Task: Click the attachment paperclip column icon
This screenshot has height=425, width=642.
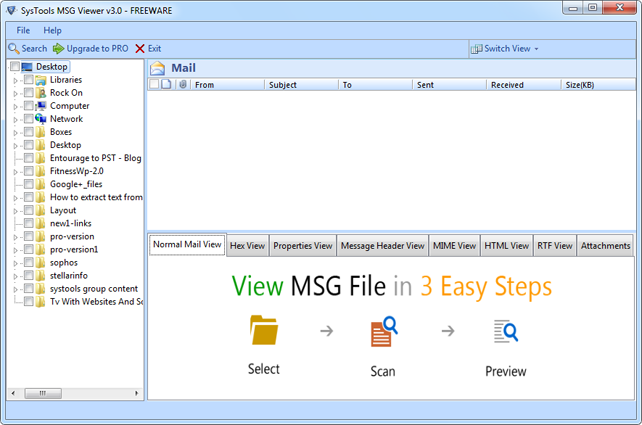Action: pos(183,84)
